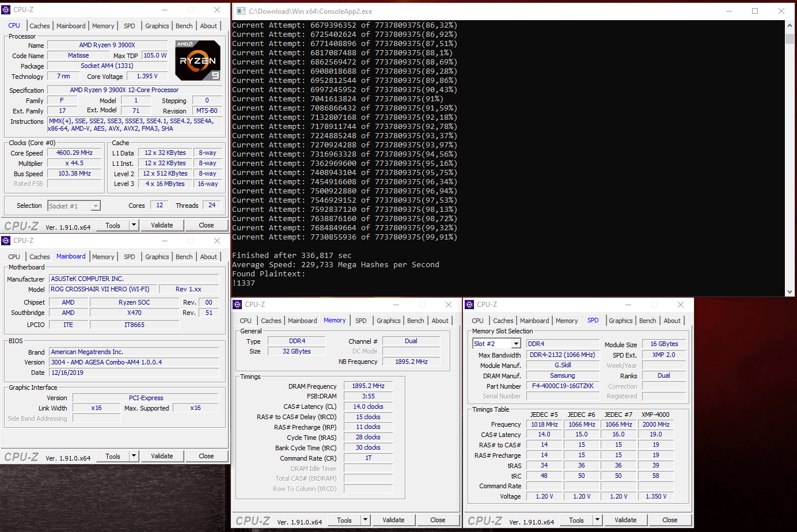797x532 pixels.
Task: Click the CPU-Z app icon in top-left CPU window title
Action: 6,10
